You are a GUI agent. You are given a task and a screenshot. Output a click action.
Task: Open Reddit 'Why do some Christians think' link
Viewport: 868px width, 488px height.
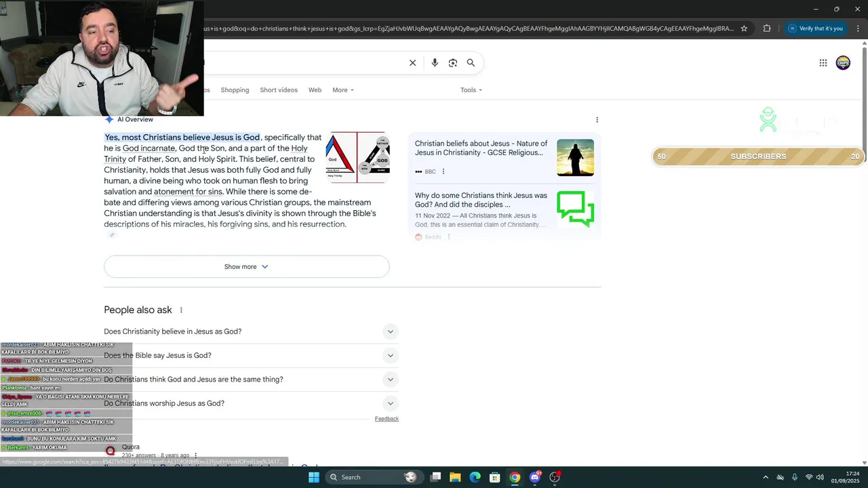(x=481, y=200)
